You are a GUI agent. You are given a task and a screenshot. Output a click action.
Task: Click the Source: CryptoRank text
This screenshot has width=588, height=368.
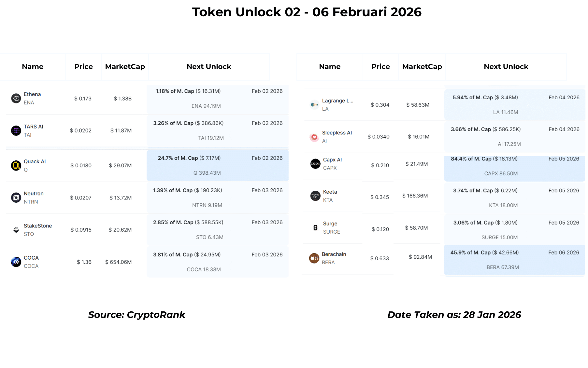[136, 315]
